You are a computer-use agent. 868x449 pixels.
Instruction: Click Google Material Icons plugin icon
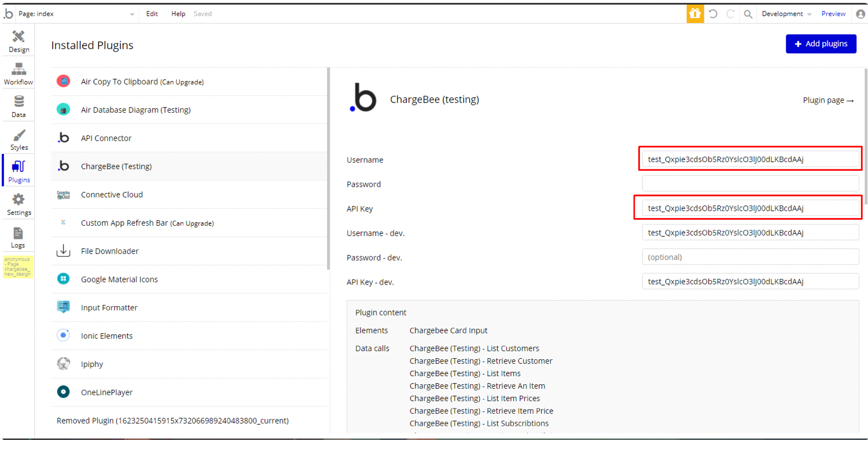(64, 279)
